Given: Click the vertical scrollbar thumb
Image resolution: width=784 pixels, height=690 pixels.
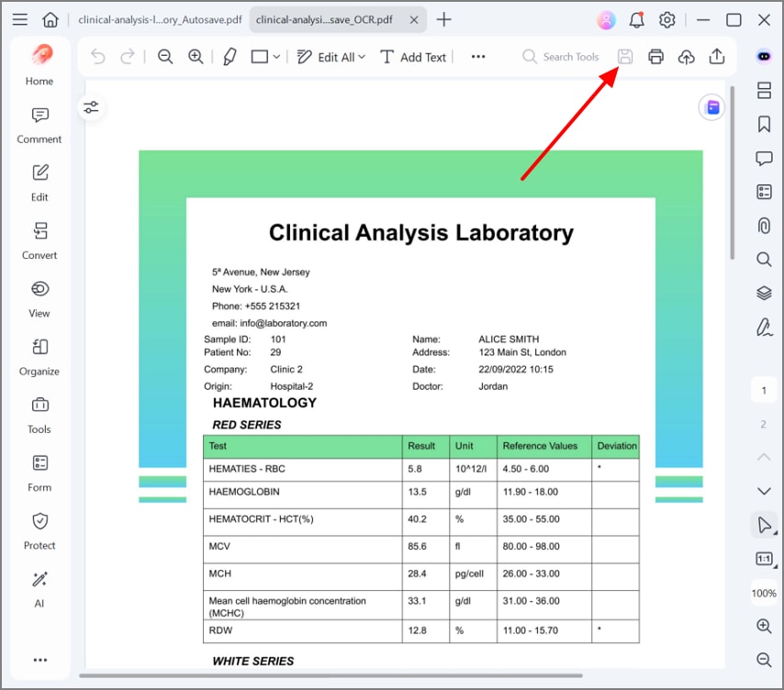Looking at the screenshot, I should click(x=732, y=172).
